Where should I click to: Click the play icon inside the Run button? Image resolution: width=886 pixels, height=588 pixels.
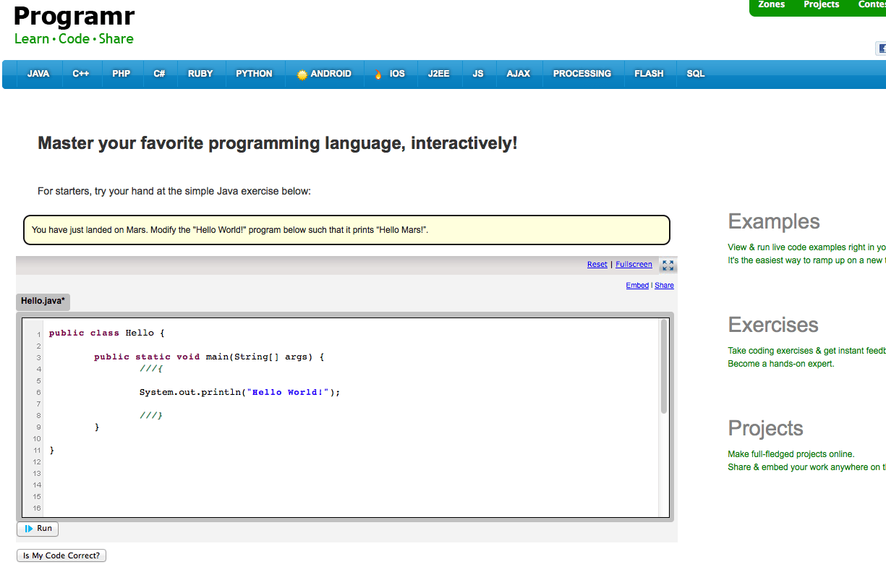[x=27, y=529]
